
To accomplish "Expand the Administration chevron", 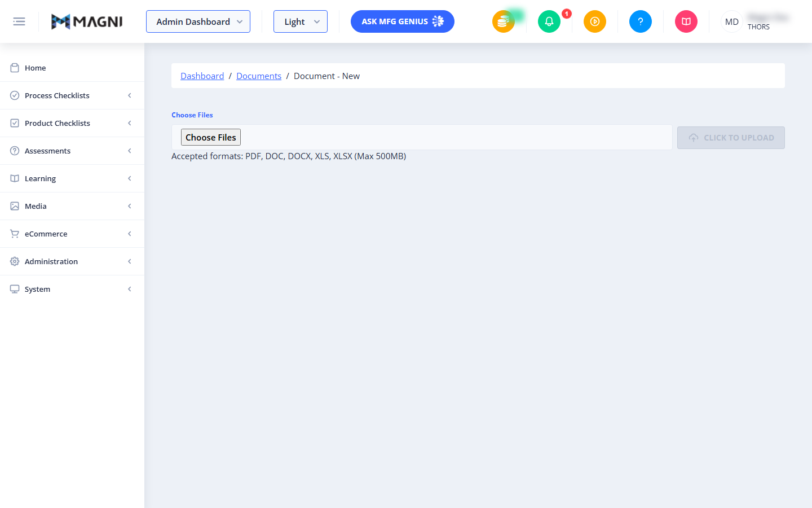I will (x=130, y=261).
